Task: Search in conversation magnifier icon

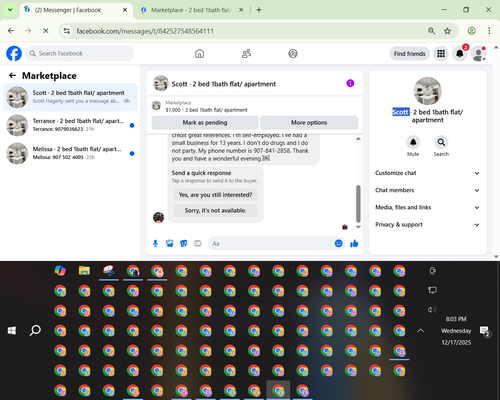Action: coord(441,142)
